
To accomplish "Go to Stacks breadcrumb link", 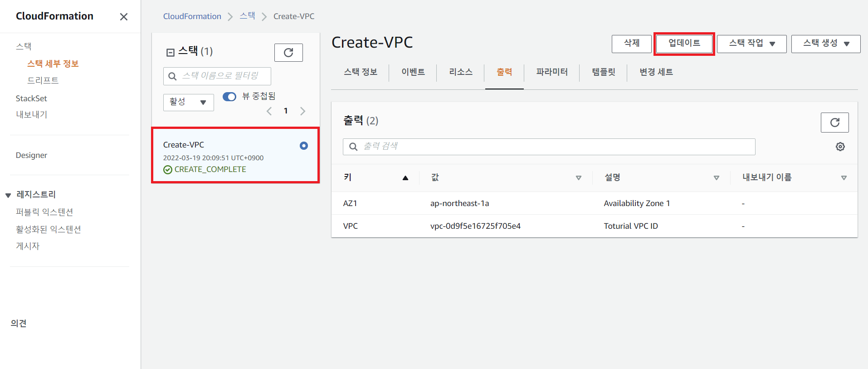I will pos(248,16).
